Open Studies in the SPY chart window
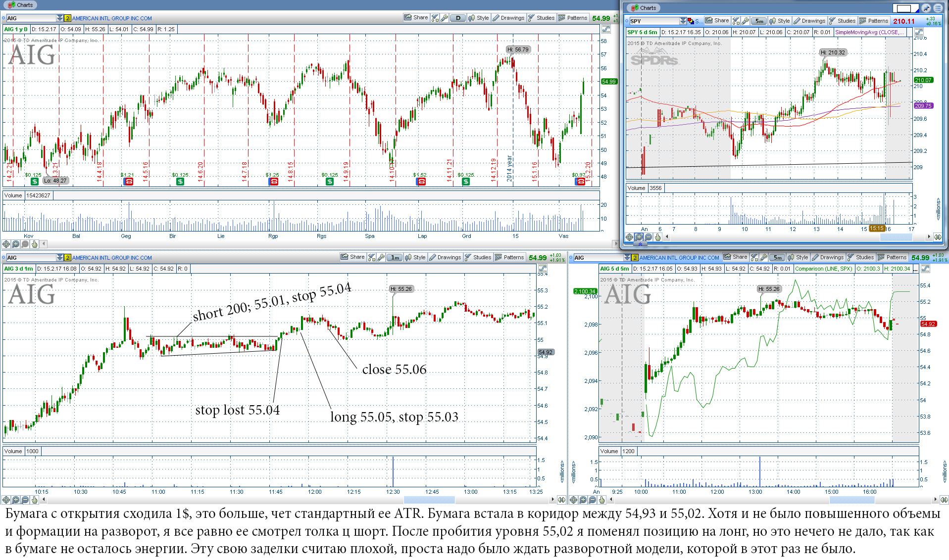 (x=842, y=21)
